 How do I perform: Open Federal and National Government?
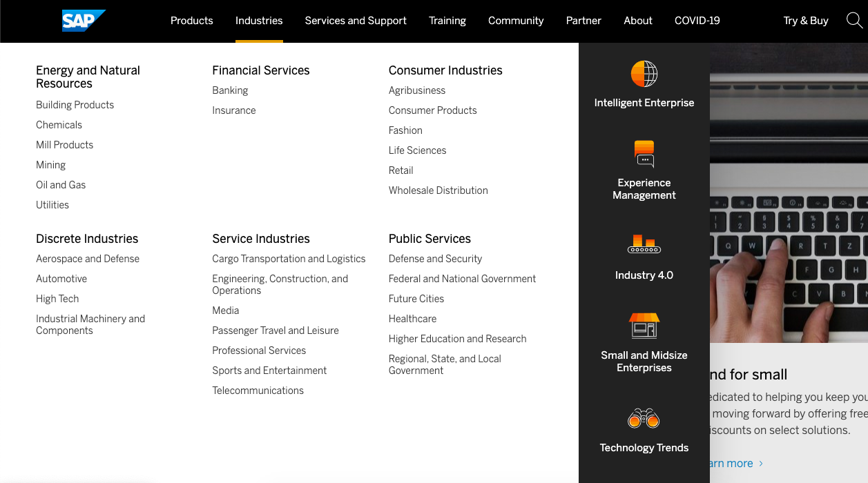462,279
